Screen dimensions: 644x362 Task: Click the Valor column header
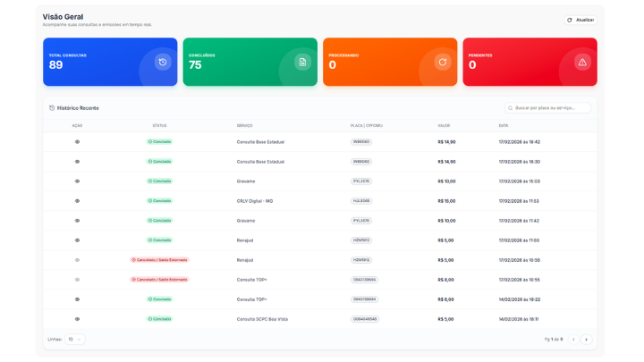point(444,126)
